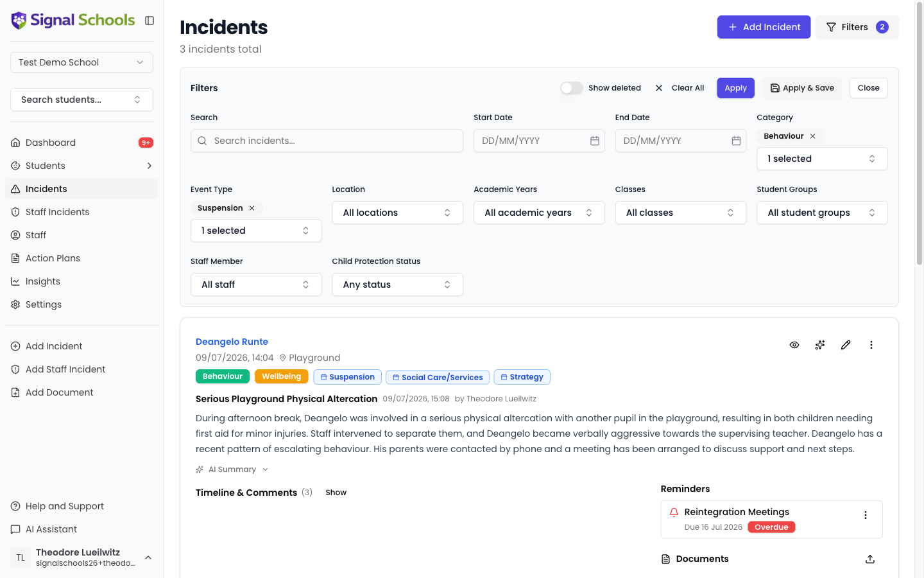The height and width of the screenshot is (578, 924).
Task: Open the All classes dropdown
Action: click(x=681, y=213)
